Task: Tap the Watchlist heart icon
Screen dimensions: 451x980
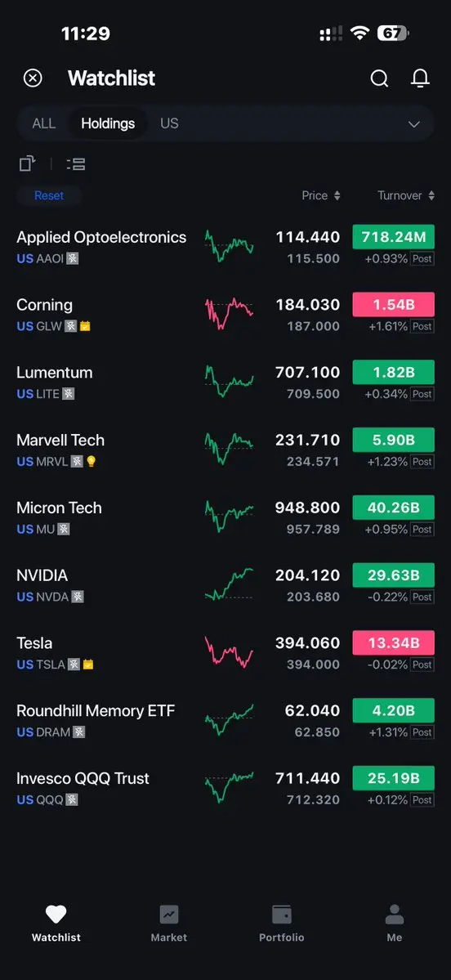Action: coord(56,915)
